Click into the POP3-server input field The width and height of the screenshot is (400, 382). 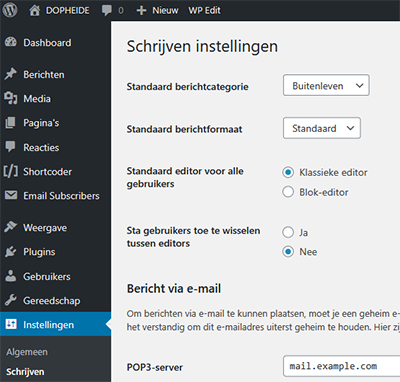[341, 366]
